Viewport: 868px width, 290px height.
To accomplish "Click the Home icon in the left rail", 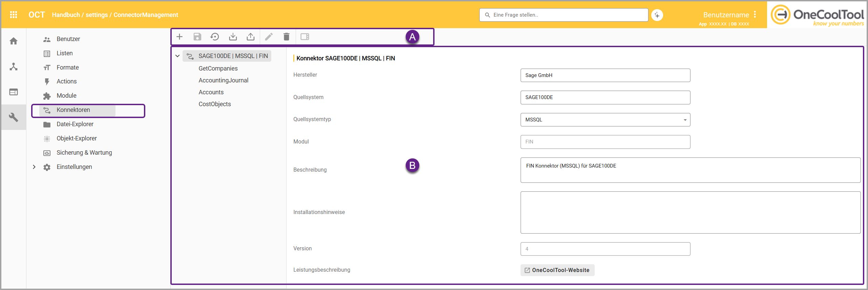I will [x=14, y=41].
